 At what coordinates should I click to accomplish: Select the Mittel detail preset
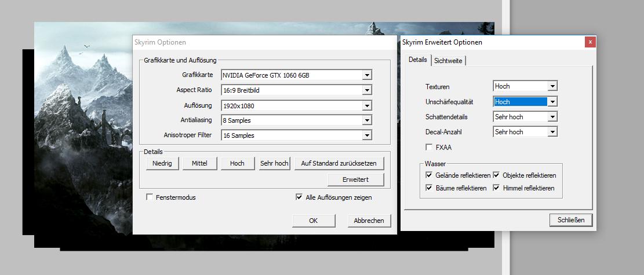coord(199,163)
